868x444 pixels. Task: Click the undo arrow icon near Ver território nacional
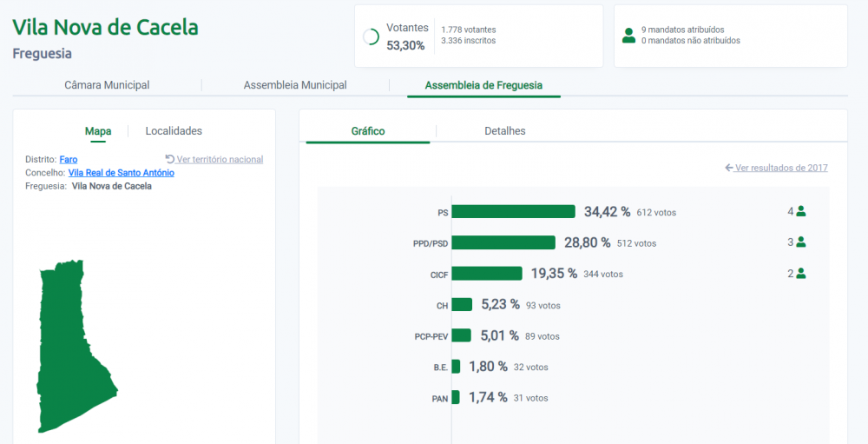click(x=170, y=159)
